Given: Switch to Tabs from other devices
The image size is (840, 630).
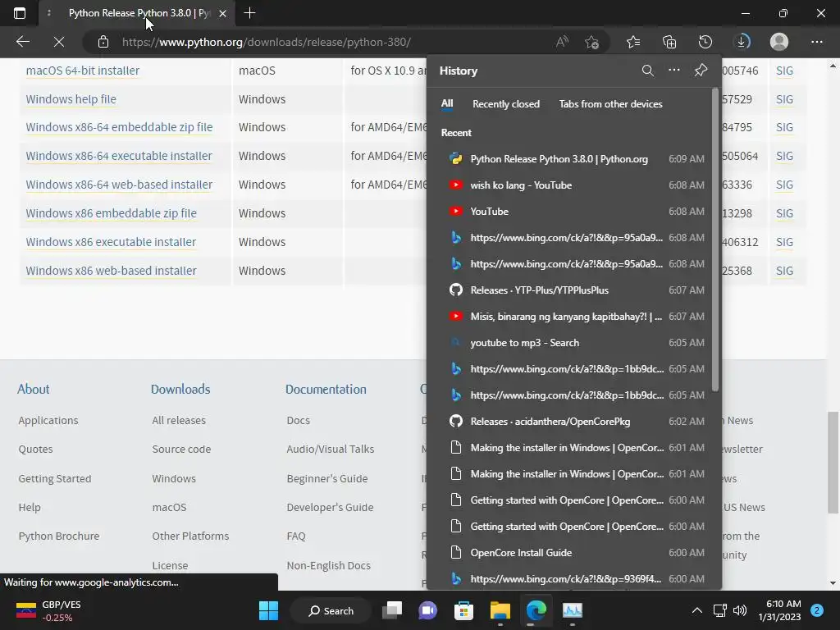Looking at the screenshot, I should coord(610,104).
